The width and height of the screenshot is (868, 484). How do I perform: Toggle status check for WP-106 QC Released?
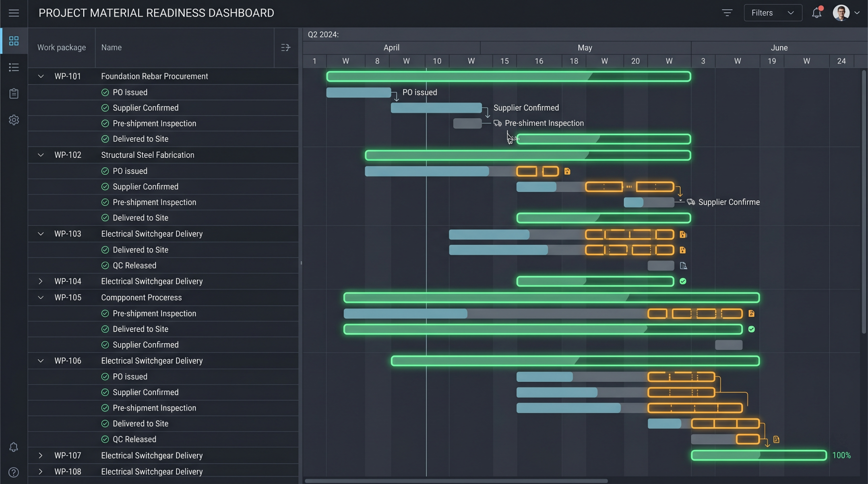coord(105,440)
